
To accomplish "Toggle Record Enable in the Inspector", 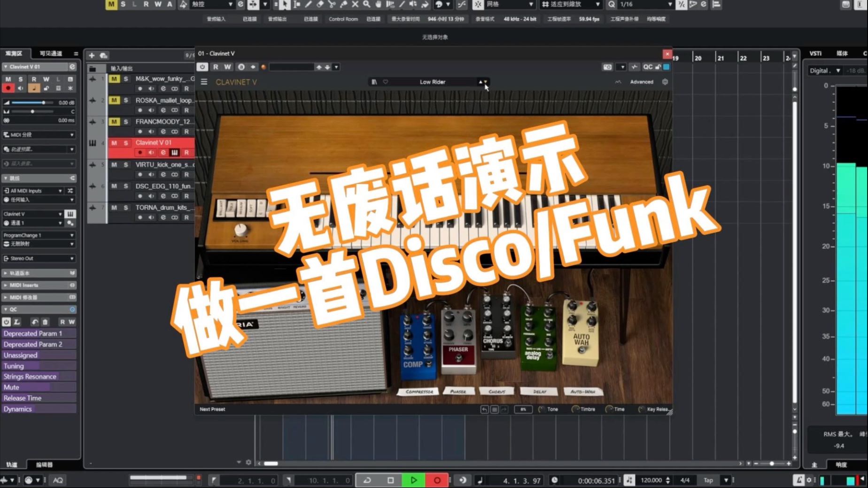I will click(x=8, y=88).
